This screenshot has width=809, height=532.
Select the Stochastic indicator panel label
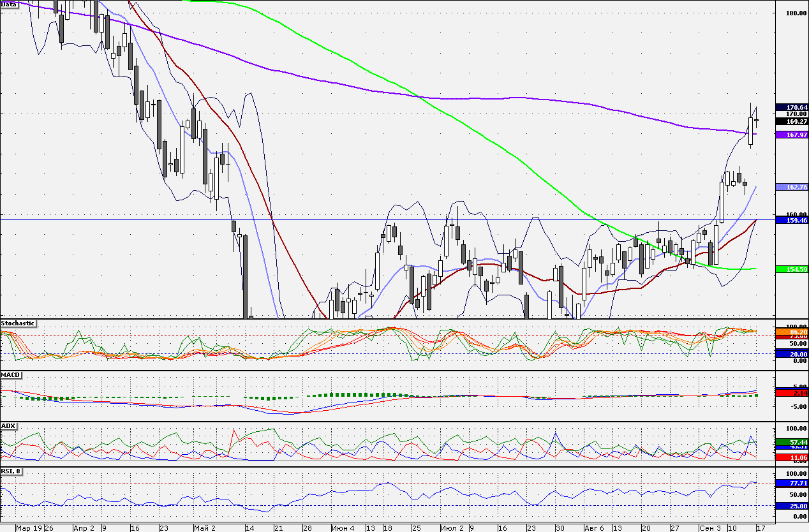point(18,323)
